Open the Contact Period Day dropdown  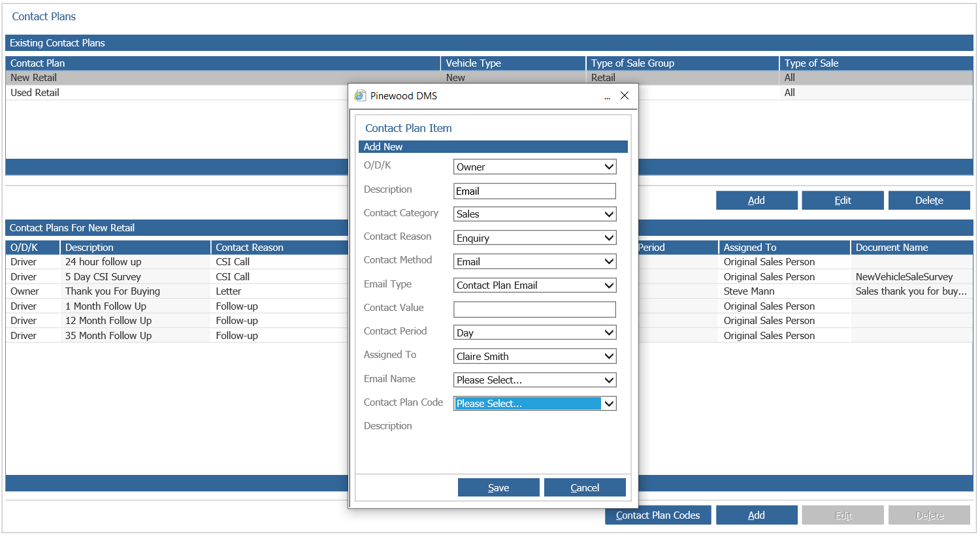pyautogui.click(x=534, y=333)
